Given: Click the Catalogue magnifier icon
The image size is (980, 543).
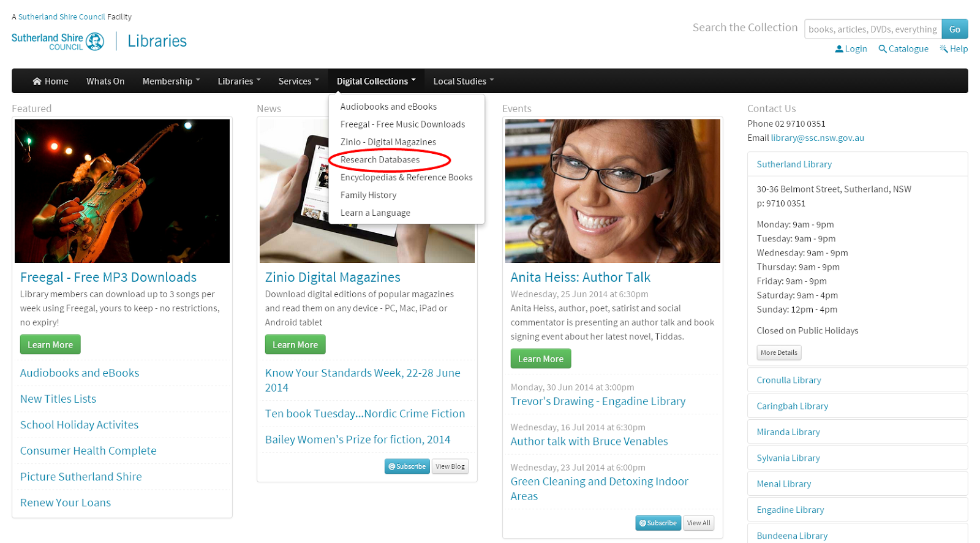Looking at the screenshot, I should pos(883,49).
